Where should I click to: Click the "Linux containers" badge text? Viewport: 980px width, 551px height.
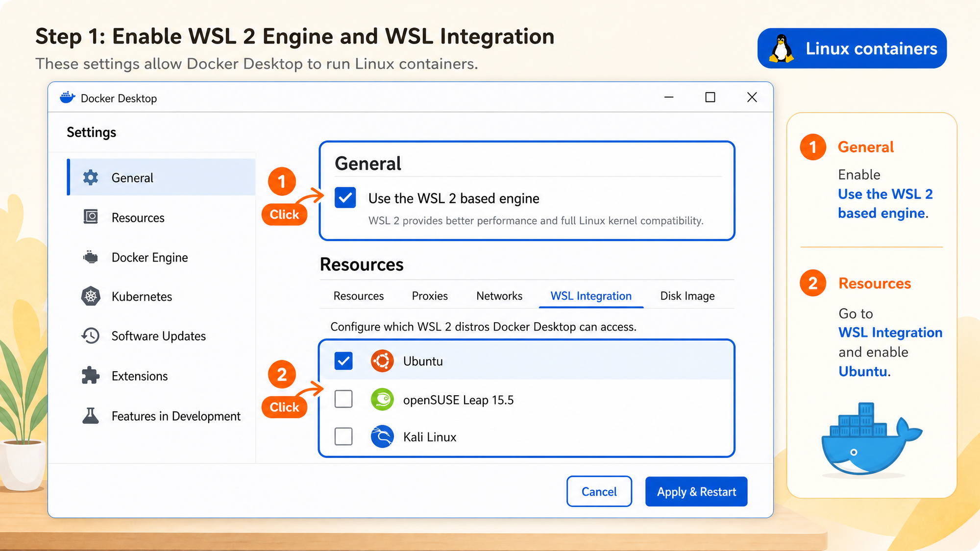872,48
